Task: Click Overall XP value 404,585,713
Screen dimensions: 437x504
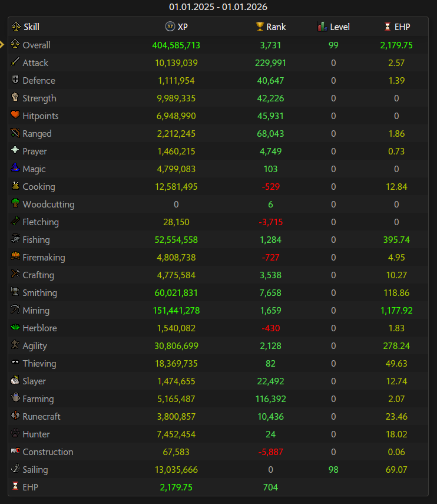Action: pos(176,45)
